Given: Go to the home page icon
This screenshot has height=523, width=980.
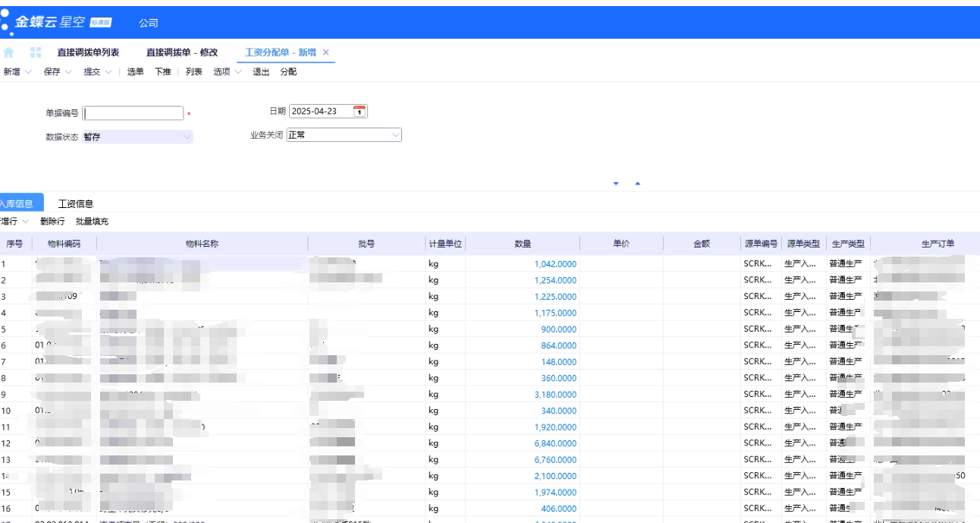Looking at the screenshot, I should tap(9, 52).
